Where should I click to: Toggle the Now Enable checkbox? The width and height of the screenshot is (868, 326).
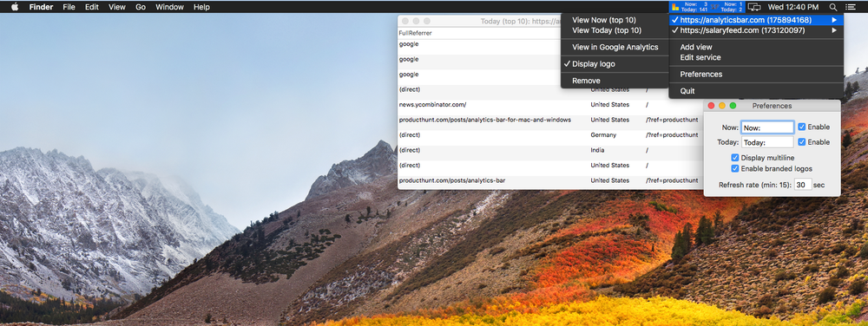pos(801,127)
